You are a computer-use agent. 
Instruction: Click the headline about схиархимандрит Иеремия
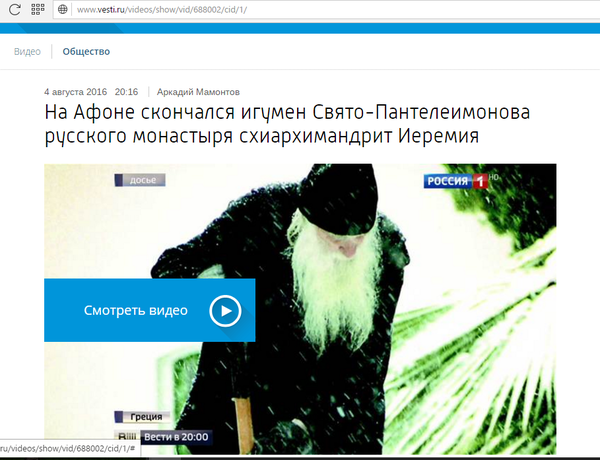tap(285, 122)
